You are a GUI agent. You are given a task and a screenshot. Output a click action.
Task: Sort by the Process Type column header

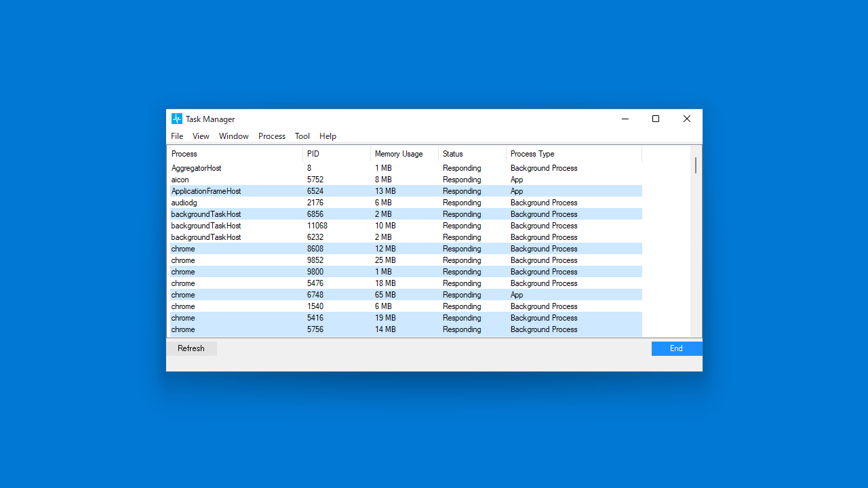pos(574,154)
